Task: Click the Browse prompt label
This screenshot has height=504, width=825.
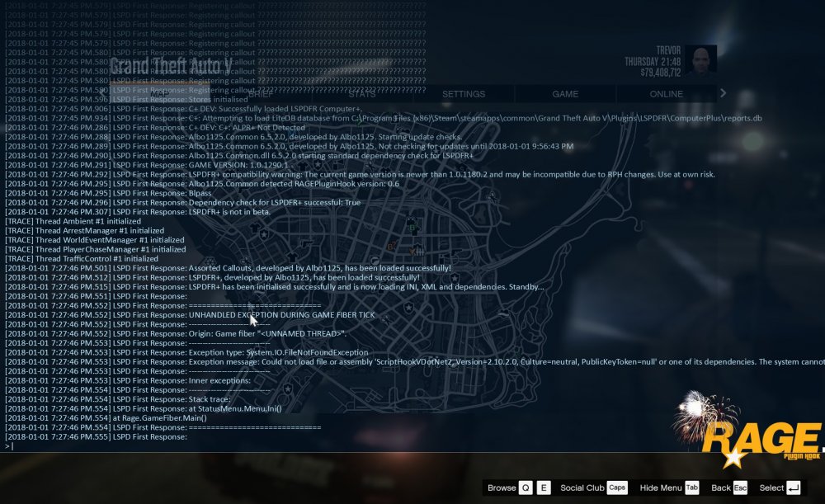Action: [502, 488]
